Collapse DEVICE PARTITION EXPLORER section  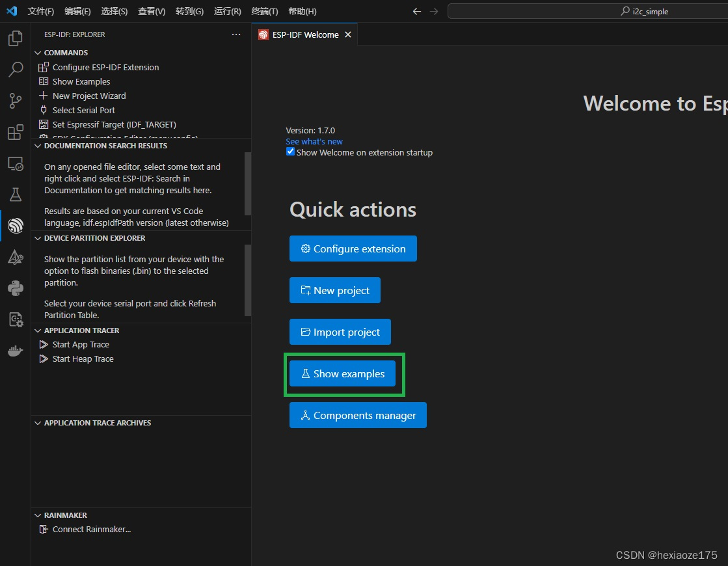click(141, 238)
